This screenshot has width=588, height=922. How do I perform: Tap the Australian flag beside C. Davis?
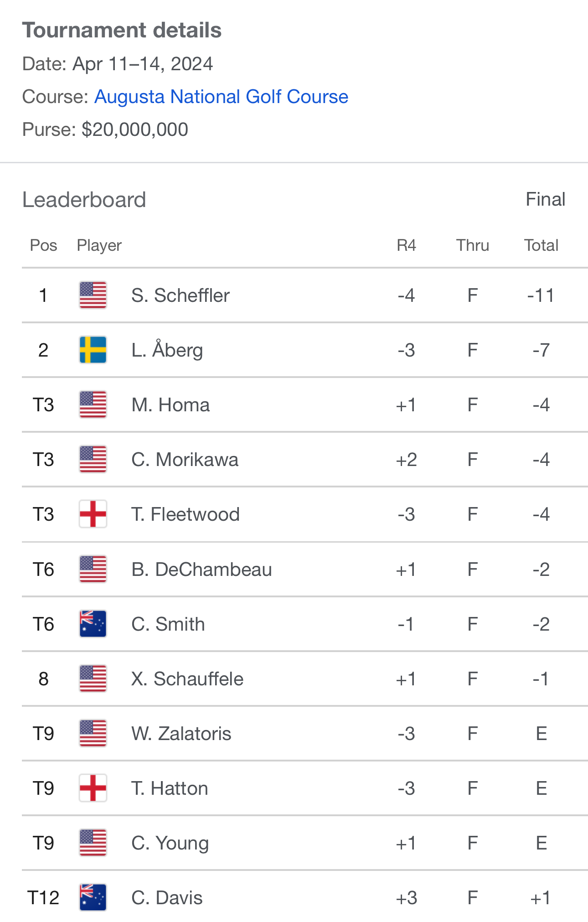coord(93,897)
